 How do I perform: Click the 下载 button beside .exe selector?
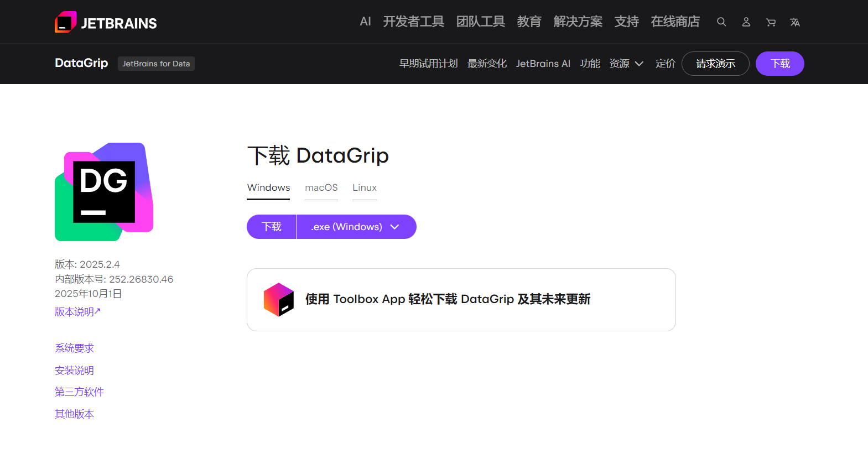pyautogui.click(x=272, y=227)
